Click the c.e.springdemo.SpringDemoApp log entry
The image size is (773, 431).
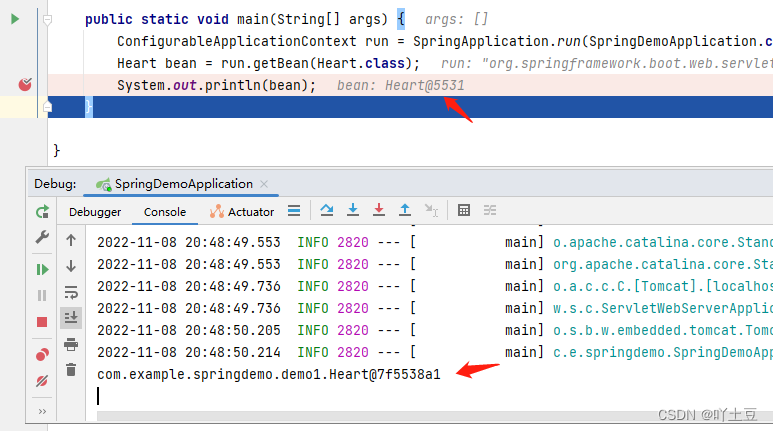click(x=663, y=352)
